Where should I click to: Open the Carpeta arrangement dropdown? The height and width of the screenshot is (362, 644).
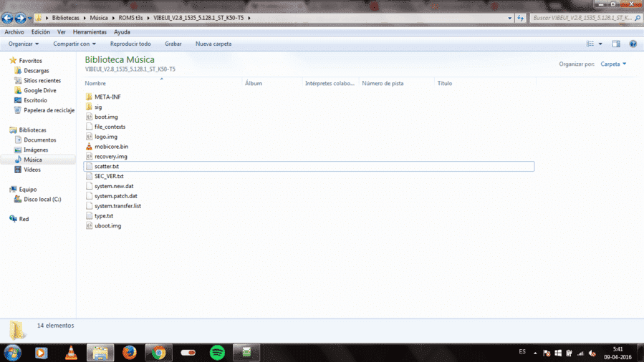coord(613,64)
